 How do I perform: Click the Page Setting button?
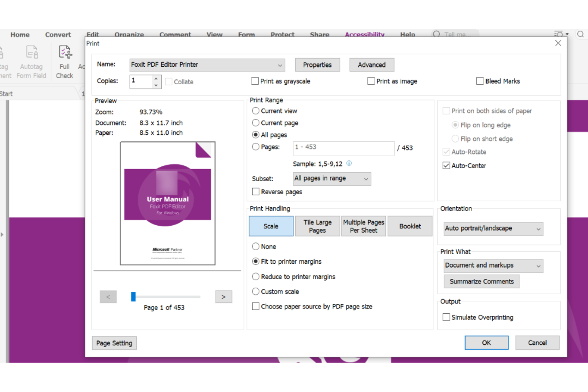(114, 343)
